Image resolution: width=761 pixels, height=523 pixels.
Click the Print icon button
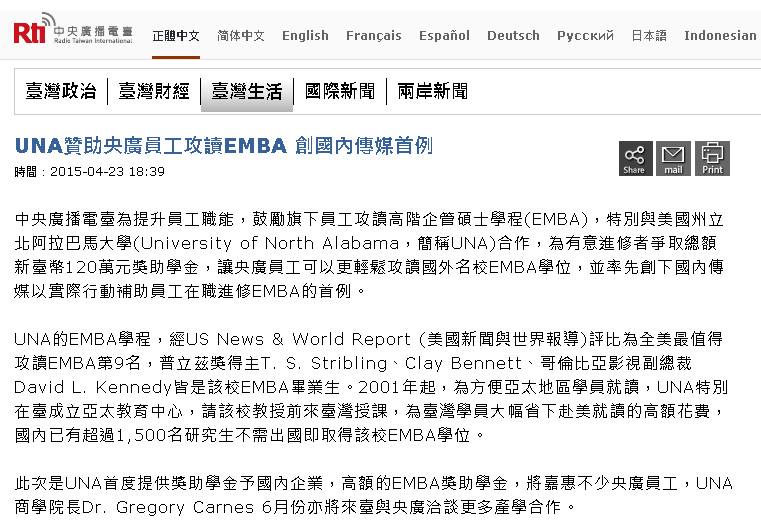coord(712,158)
